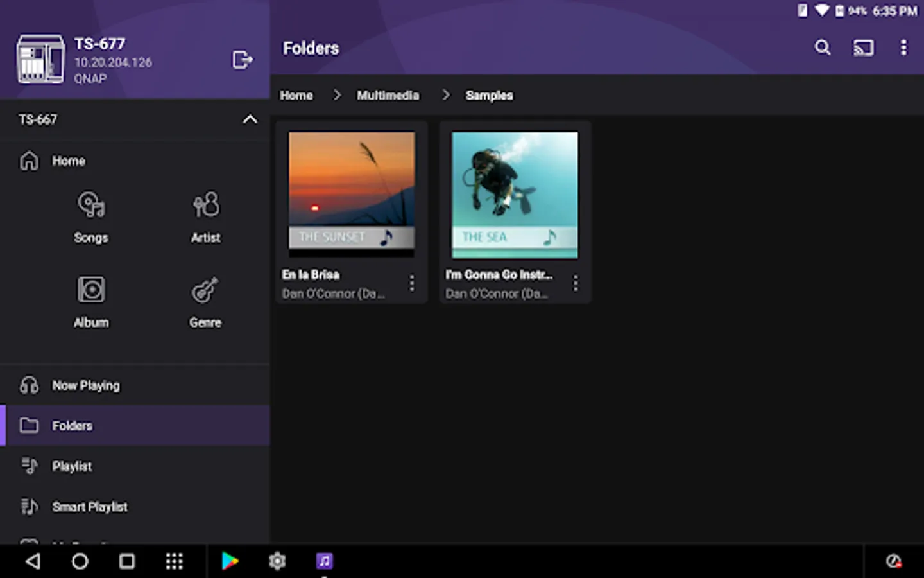Open the Genre category

(205, 302)
